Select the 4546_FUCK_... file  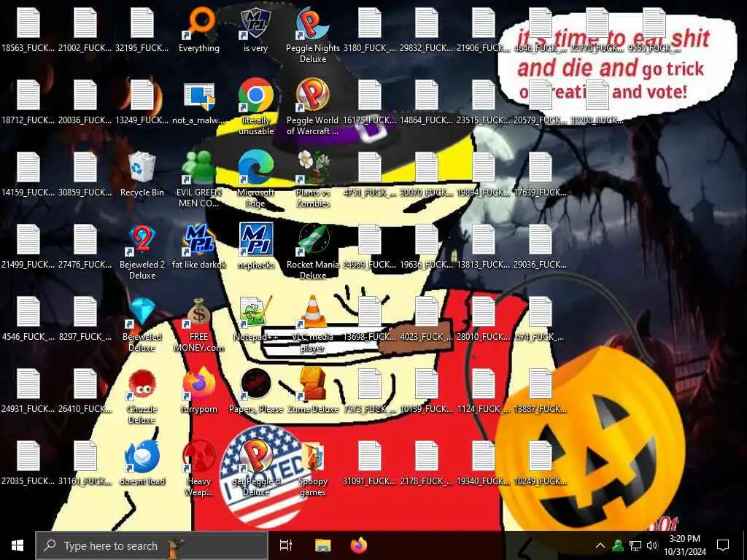point(28,319)
